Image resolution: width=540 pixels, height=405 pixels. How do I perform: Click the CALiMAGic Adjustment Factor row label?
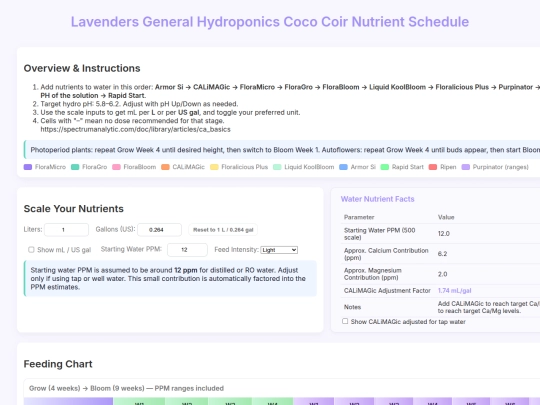(x=387, y=291)
